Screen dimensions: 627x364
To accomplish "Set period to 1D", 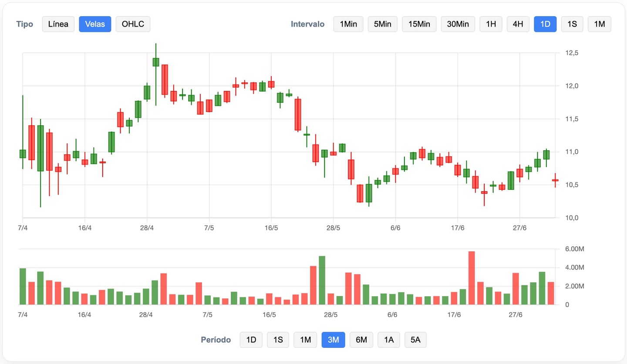I will pyautogui.click(x=251, y=340).
